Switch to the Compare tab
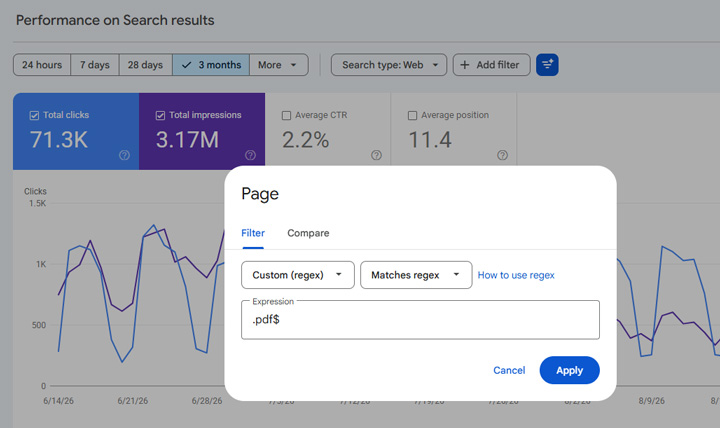The image size is (720, 428). [308, 233]
